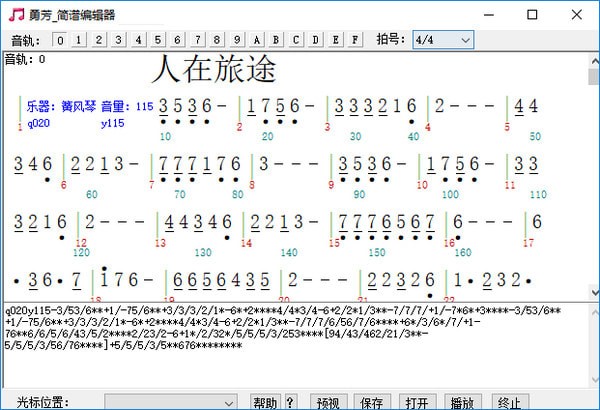
Task: Click the 预视 preview button
Action: [328, 402]
